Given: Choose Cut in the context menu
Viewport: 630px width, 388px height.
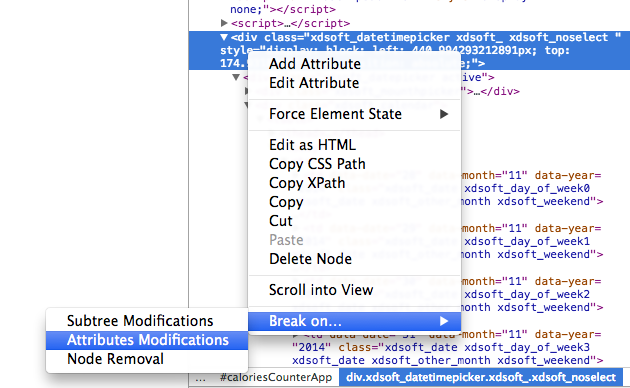Looking at the screenshot, I should pyautogui.click(x=280, y=221).
